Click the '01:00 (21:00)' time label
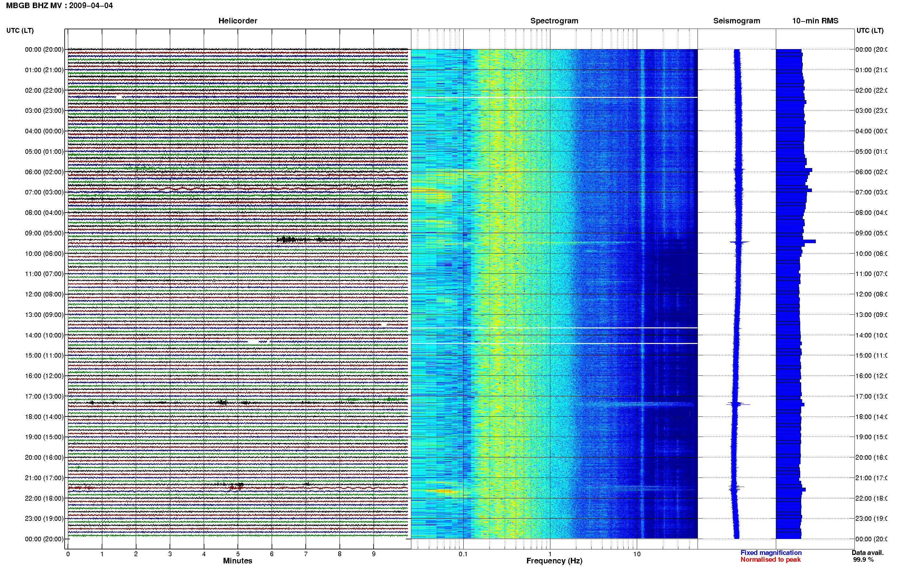Image resolution: width=924 pixels, height=578 pixels. coord(44,70)
